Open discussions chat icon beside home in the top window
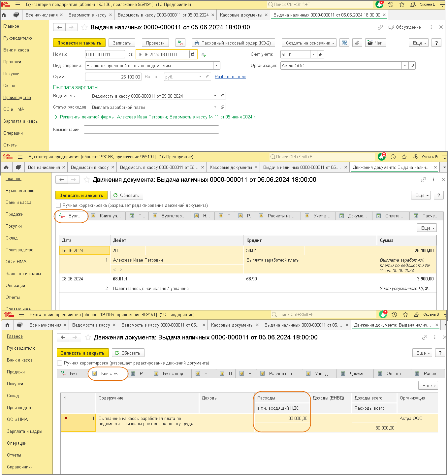The width and height of the screenshot is (448, 476). [16, 15]
